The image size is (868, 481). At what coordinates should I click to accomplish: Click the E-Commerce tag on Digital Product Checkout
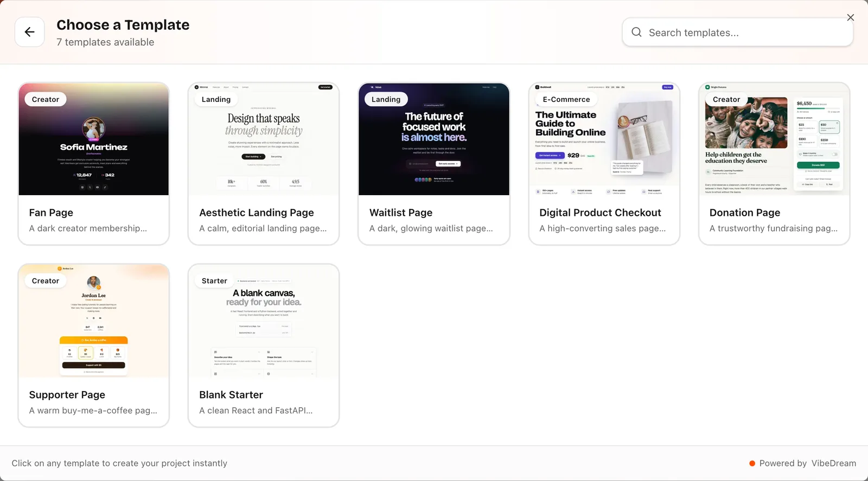[x=566, y=99]
